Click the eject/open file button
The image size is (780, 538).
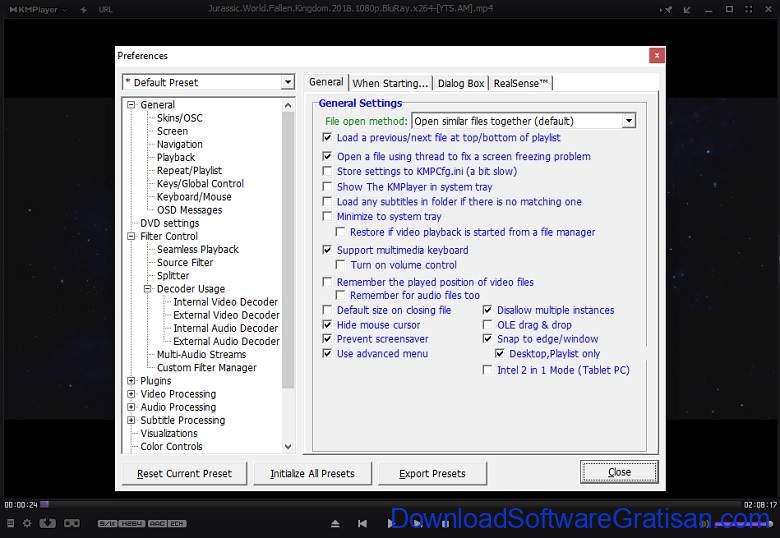coord(335,524)
